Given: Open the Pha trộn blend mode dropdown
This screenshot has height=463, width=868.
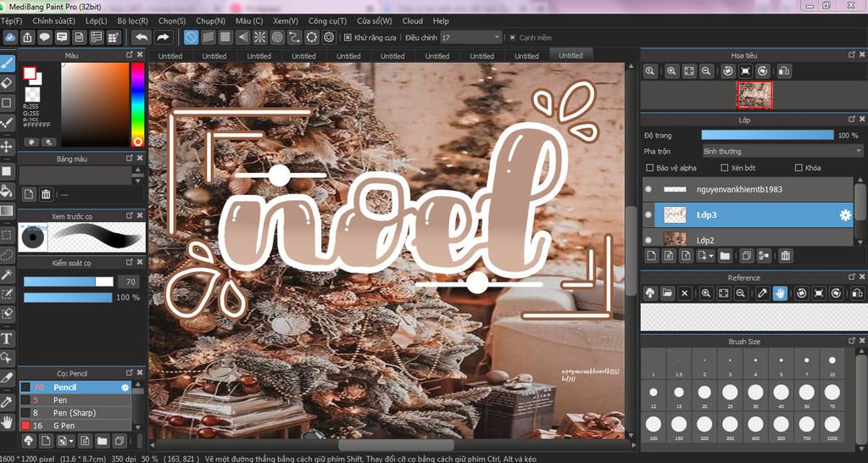Looking at the screenshot, I should click(781, 151).
